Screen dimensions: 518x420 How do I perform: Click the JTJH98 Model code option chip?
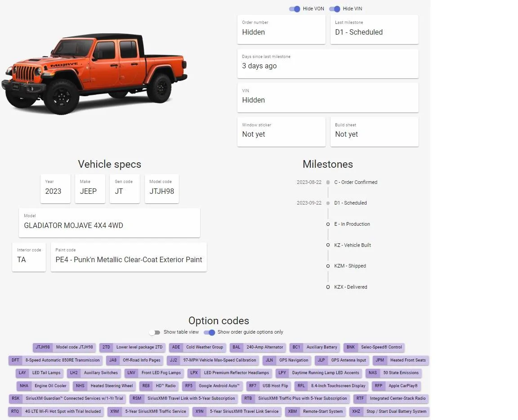click(x=64, y=347)
